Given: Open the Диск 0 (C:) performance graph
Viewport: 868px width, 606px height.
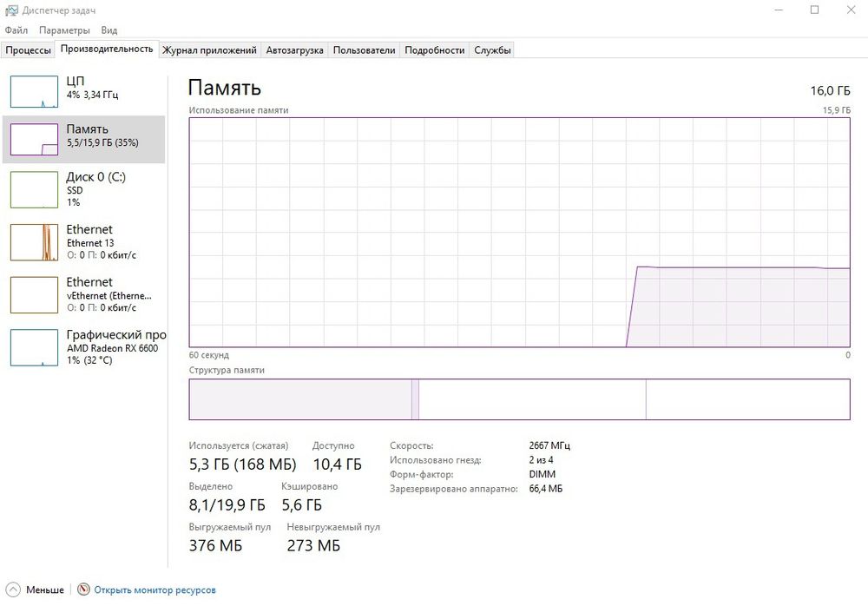Looking at the screenshot, I should coord(34,189).
